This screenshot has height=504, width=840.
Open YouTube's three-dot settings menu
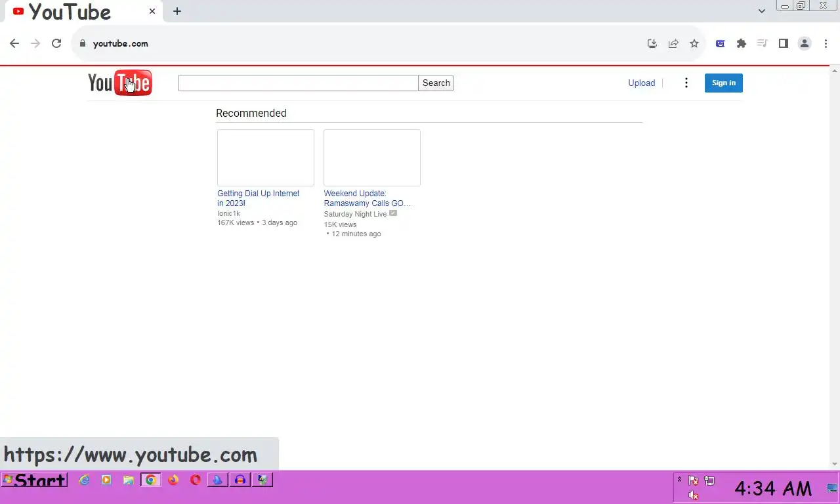[x=686, y=83]
